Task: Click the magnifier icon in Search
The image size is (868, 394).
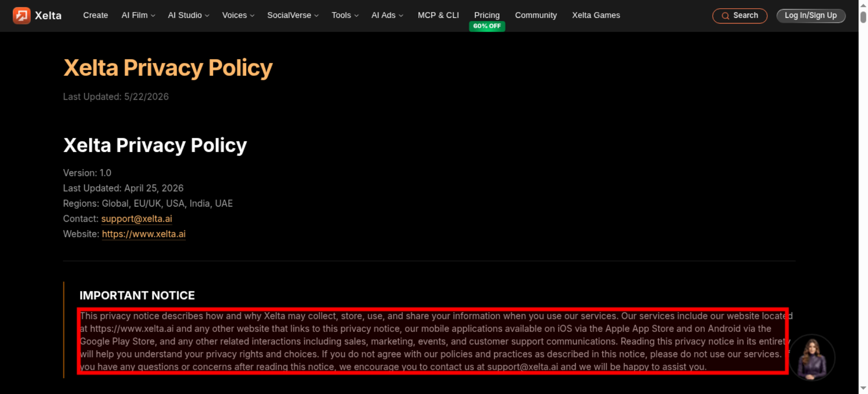Action: coord(725,16)
